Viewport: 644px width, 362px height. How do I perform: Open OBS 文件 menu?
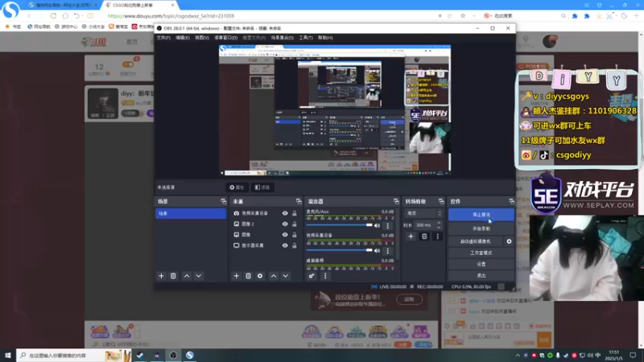click(163, 38)
